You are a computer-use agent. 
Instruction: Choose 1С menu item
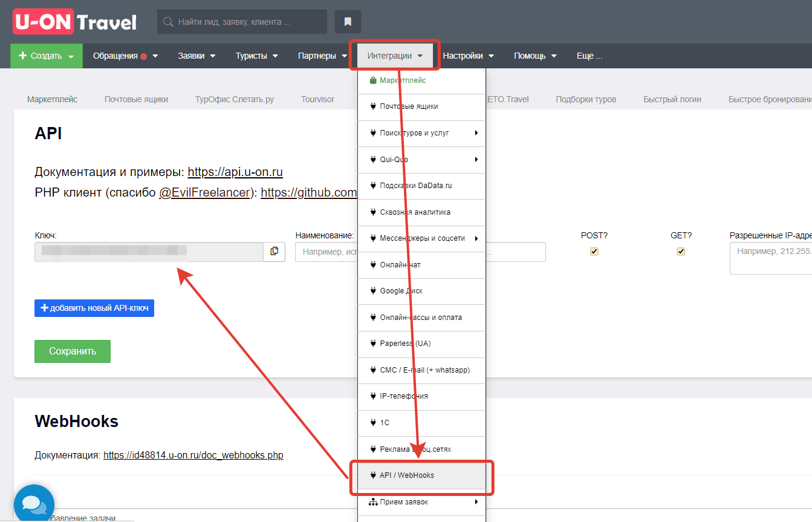pos(421,423)
